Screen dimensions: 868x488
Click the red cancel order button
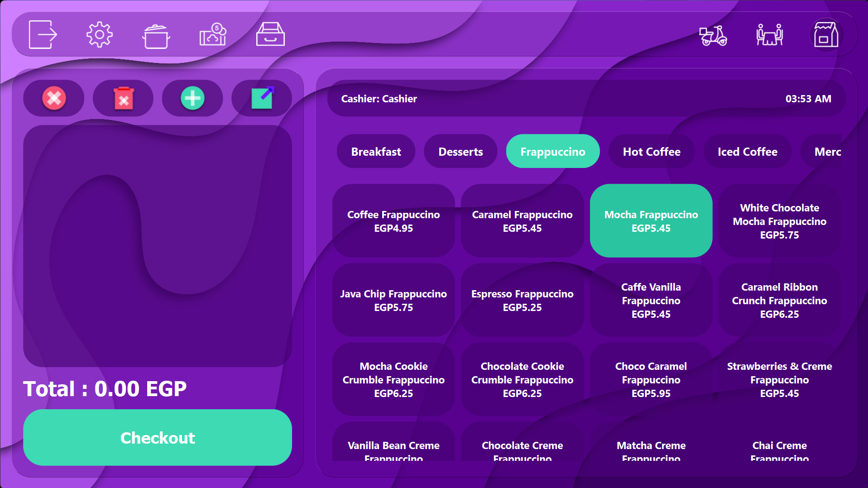[x=54, y=98]
